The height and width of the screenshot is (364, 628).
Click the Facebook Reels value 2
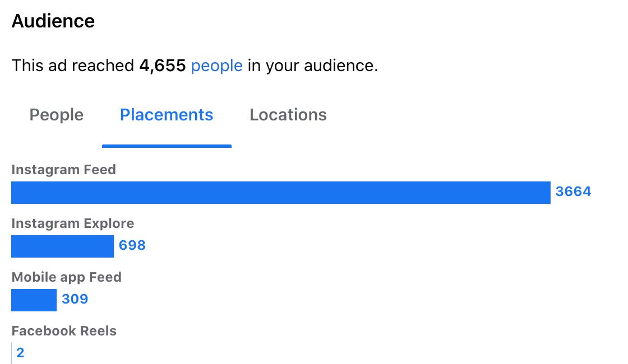coord(20,353)
